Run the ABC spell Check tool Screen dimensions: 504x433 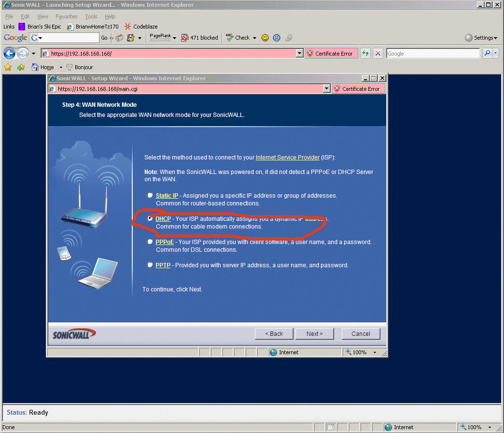238,38
